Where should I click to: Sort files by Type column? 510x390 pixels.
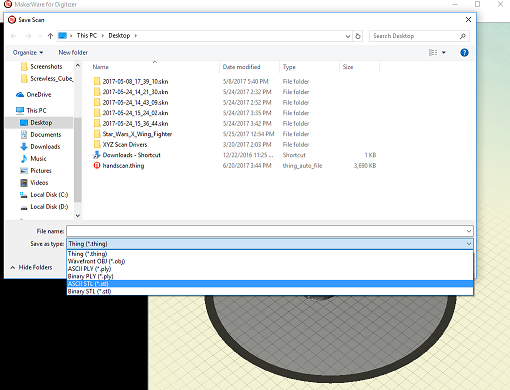pos(289,67)
